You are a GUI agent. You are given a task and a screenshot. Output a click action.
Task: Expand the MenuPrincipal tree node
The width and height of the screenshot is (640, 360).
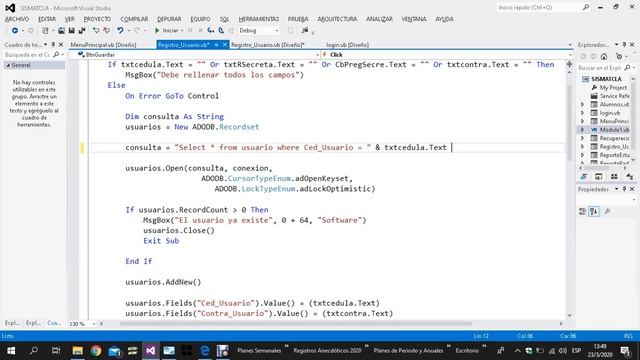(x=582, y=121)
